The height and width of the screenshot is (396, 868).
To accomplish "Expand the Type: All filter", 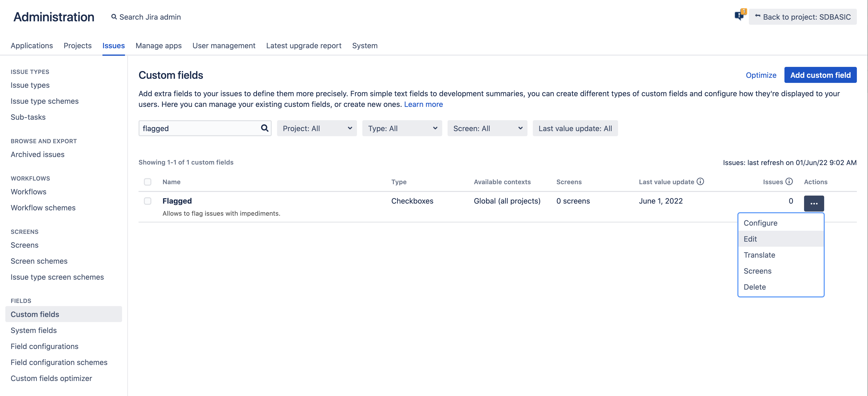I will pos(402,128).
